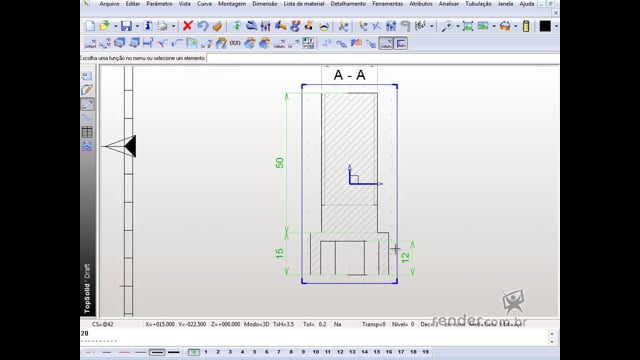The height and width of the screenshot is (360, 640).
Task: Click the undo arrow icon
Action: [202, 26]
